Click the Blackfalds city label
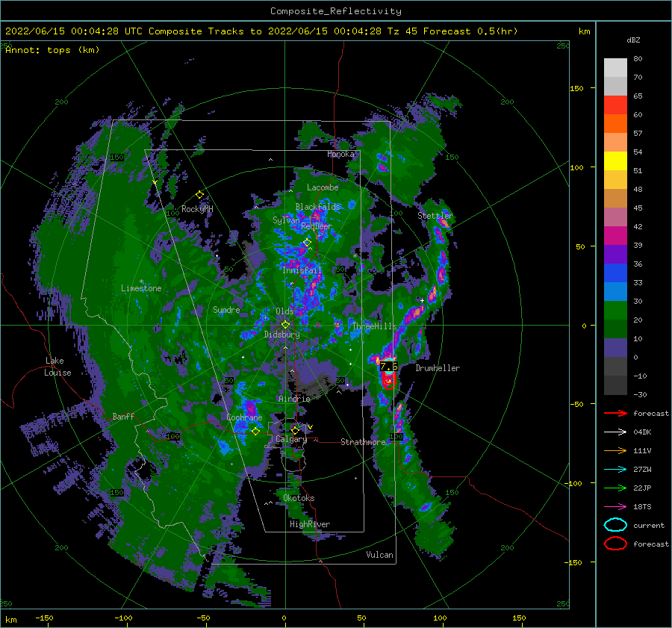The height and width of the screenshot is (628, 672). [317, 207]
